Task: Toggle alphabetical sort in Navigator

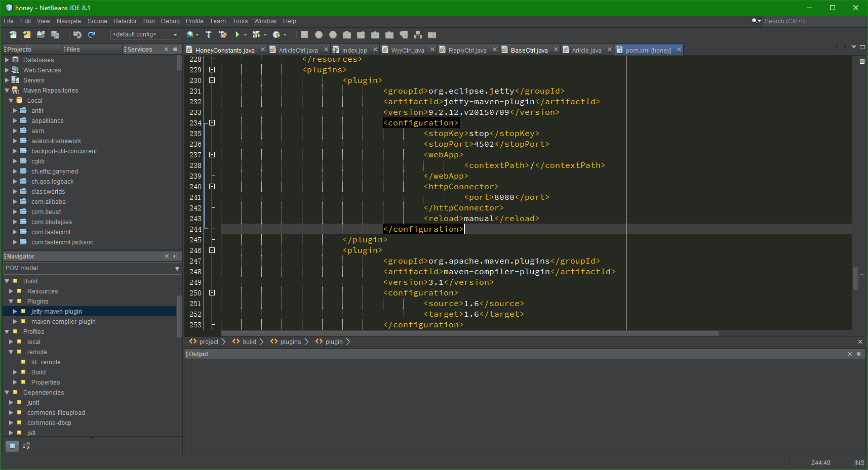Action: (26, 446)
